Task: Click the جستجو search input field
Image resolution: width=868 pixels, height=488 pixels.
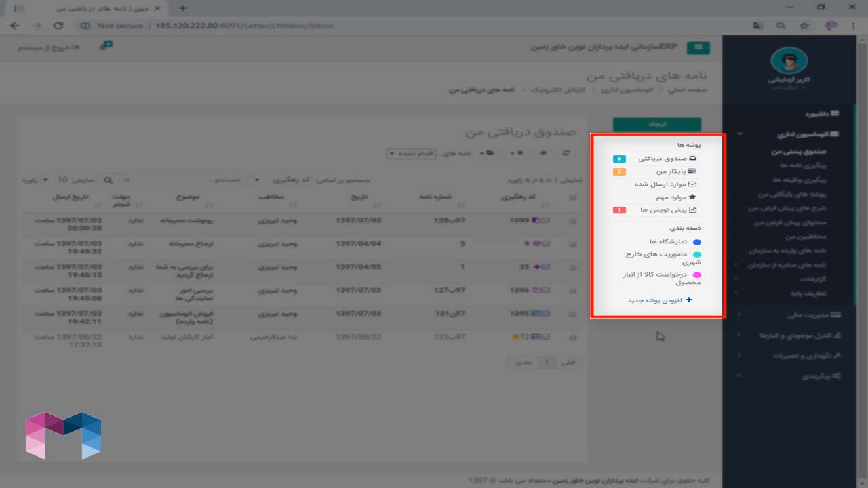Action: pyautogui.click(x=186, y=180)
